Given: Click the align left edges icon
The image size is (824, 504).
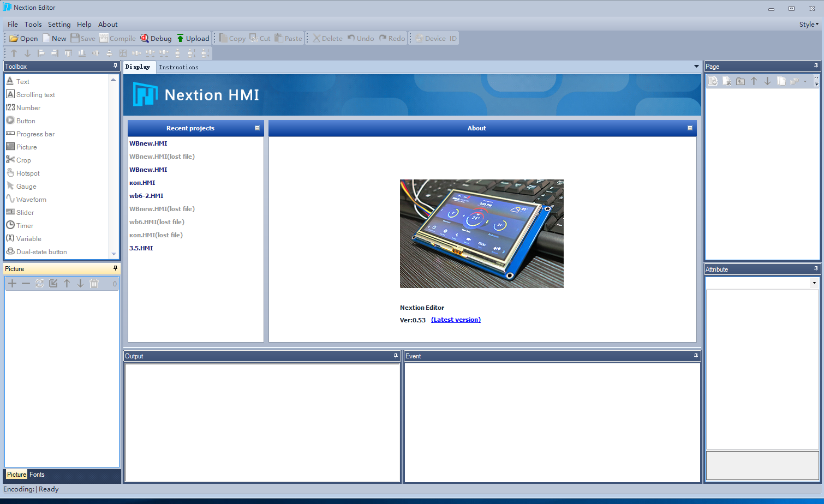Looking at the screenshot, I should [41, 53].
